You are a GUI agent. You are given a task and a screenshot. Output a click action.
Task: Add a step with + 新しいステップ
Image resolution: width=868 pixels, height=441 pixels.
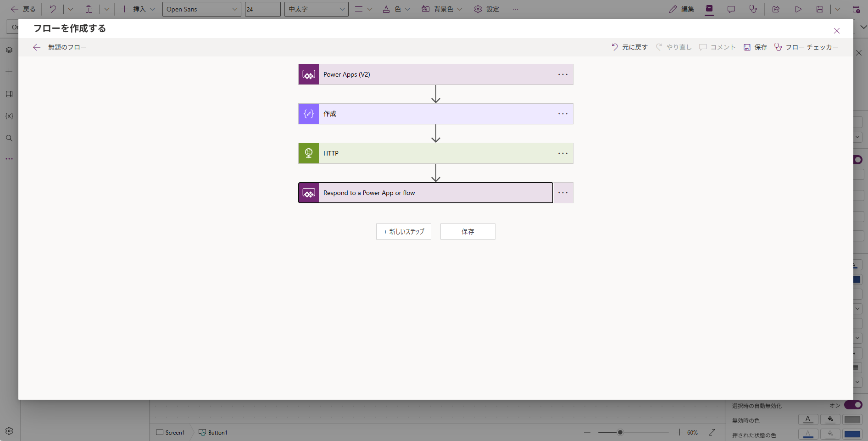[x=404, y=232]
